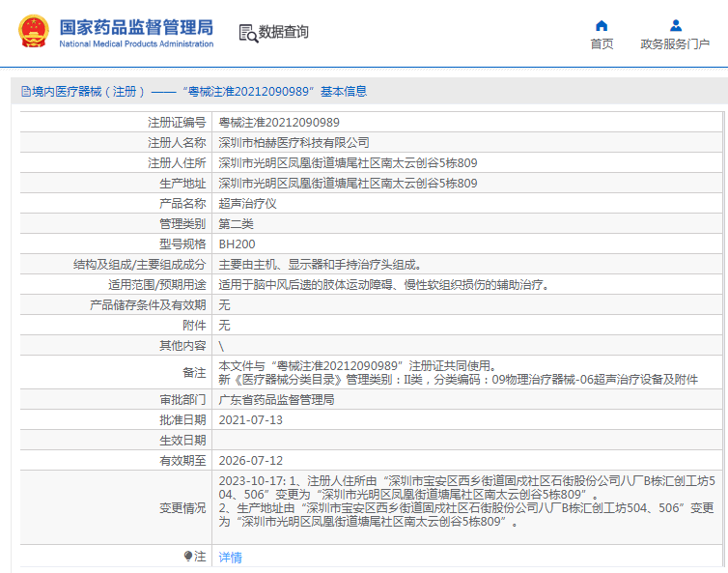Click the 2023-10-17 change record text
Image resolution: width=728 pixels, height=573 pixels.
coord(466,501)
